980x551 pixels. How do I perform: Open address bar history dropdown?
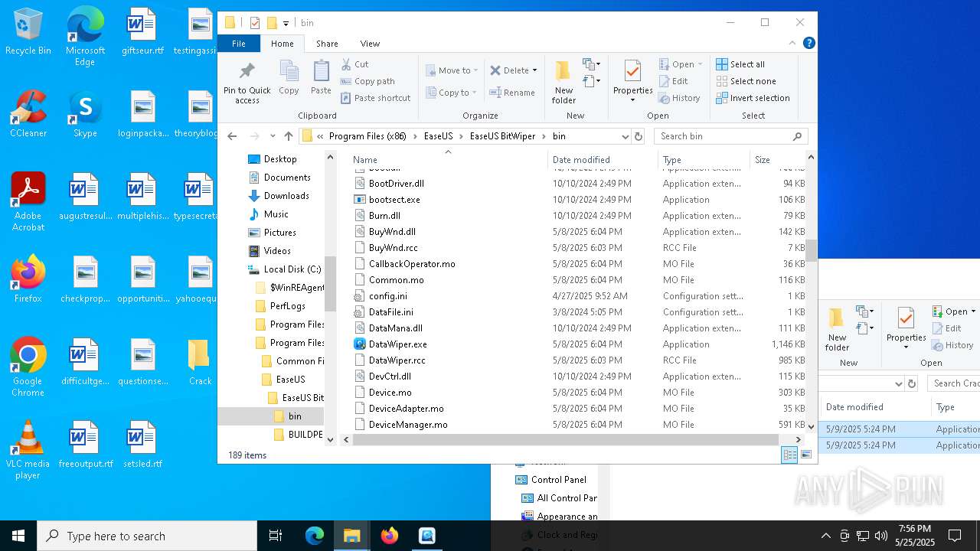click(625, 136)
